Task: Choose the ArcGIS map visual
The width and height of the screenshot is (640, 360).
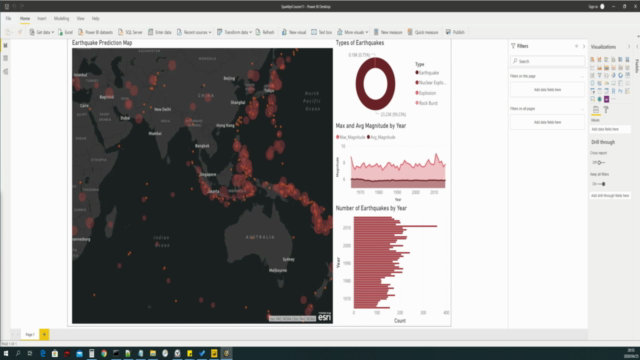Action: [600, 99]
